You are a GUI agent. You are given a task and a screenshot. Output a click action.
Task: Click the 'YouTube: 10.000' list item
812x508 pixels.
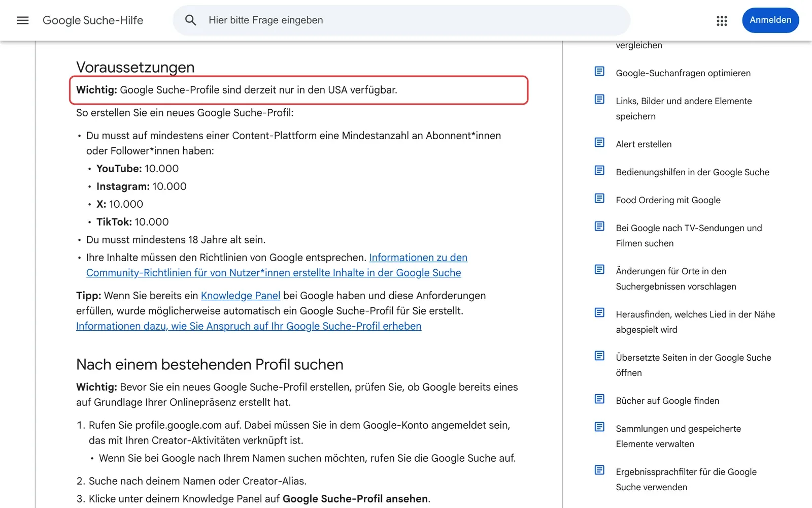[x=138, y=169]
